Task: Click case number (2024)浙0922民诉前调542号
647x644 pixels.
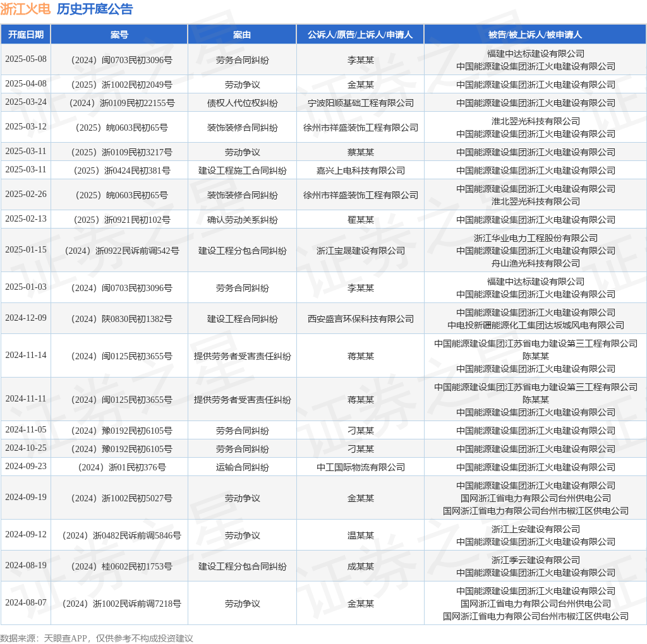Action: [119, 251]
